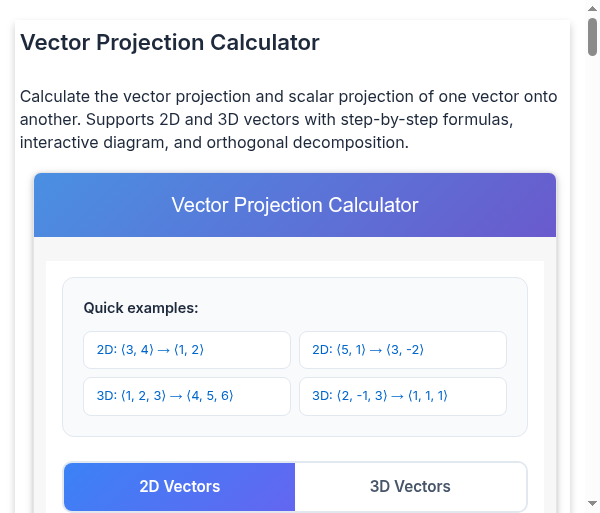Switch to the 3D Vectors tab
Image resolution: width=600 pixels, height=513 pixels.
pos(410,487)
